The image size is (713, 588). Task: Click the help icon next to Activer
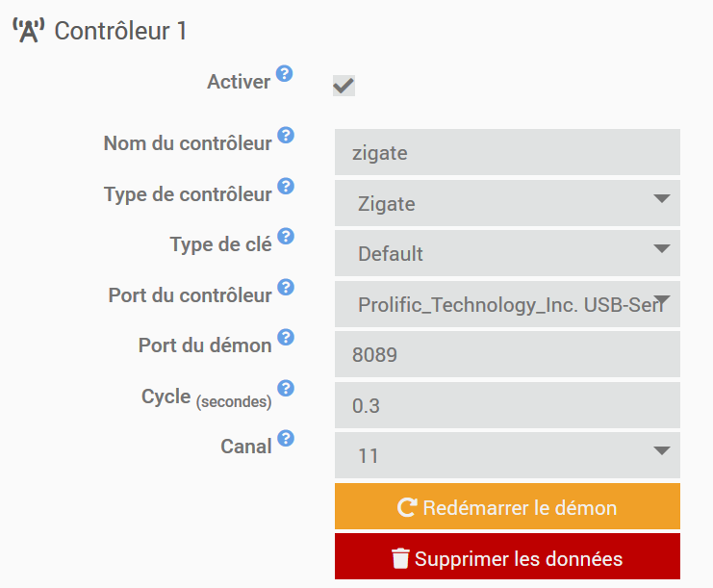[x=284, y=74]
